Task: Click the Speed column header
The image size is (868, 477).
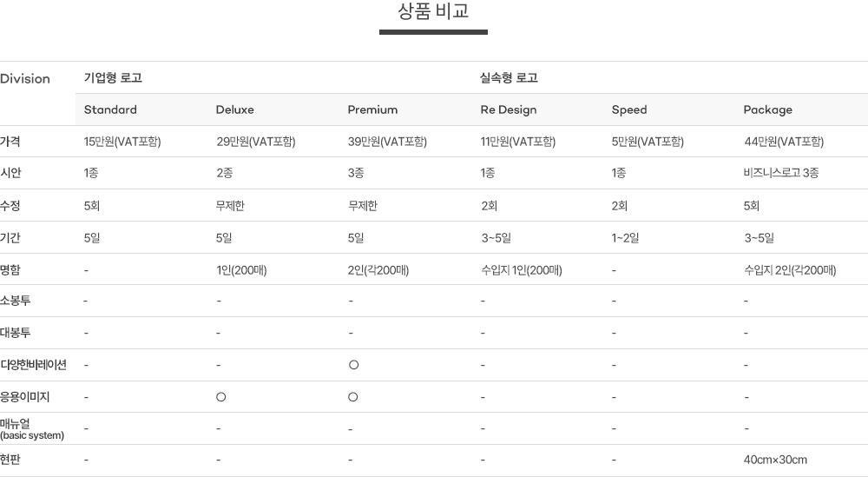Action: (x=629, y=109)
